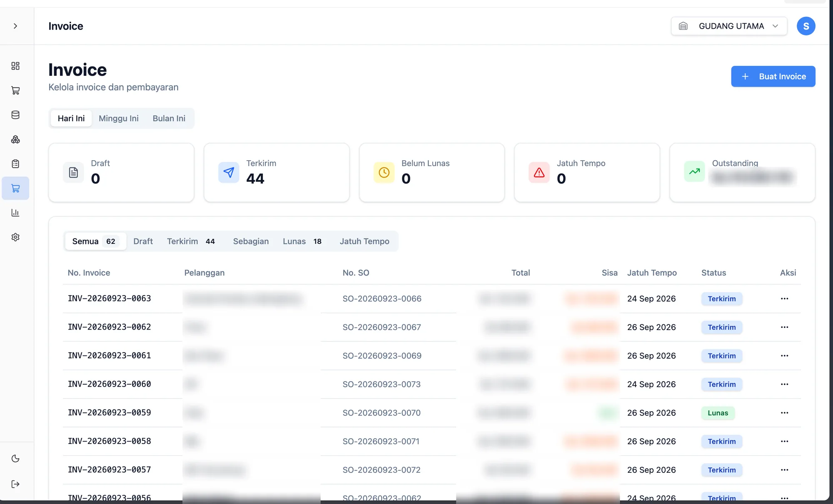Click invoice number INV-20260923-0059
Screen dimensions: 833x504
click(x=110, y=413)
